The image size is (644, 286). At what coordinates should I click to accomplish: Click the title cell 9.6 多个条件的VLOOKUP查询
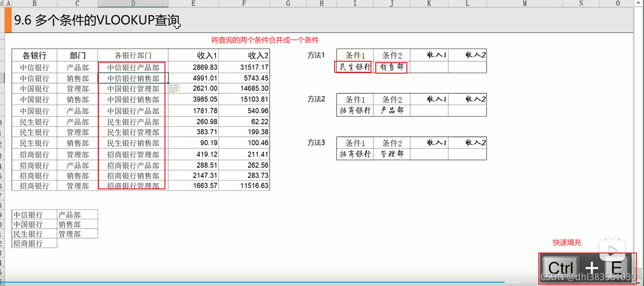coord(96,21)
